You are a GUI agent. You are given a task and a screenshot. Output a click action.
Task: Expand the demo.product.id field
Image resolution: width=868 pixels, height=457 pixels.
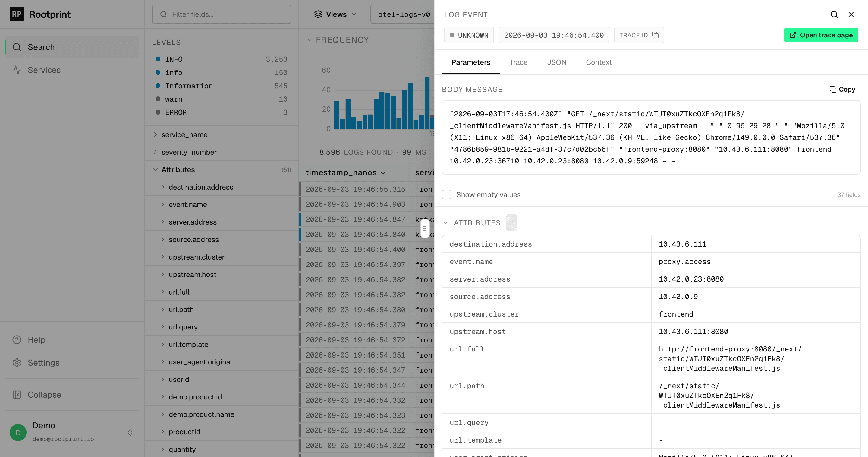click(x=222, y=397)
